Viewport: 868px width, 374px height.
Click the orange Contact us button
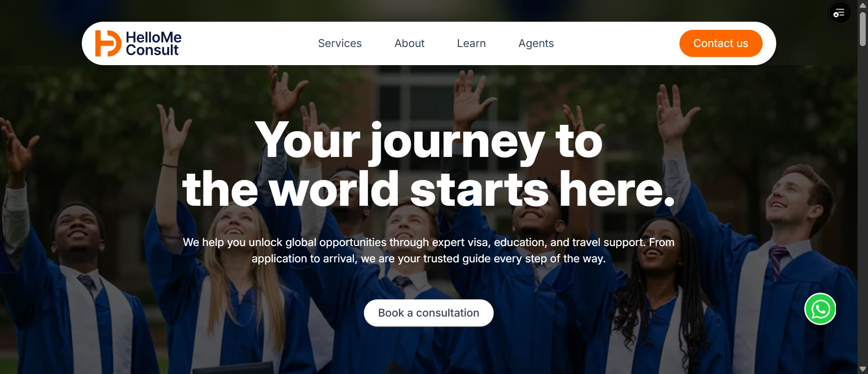pyautogui.click(x=721, y=43)
